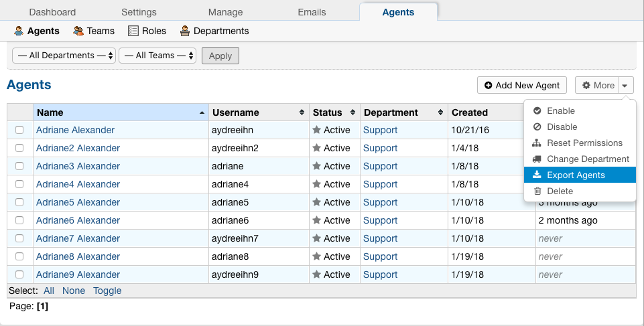Open the All Teams filter dropdown
Image resolution: width=644 pixels, height=326 pixels.
(157, 56)
